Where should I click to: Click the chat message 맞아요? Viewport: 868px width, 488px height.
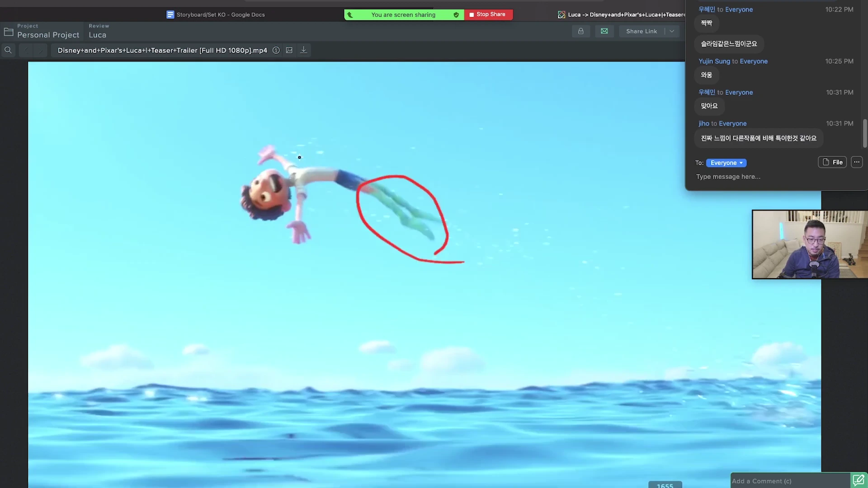[709, 106]
